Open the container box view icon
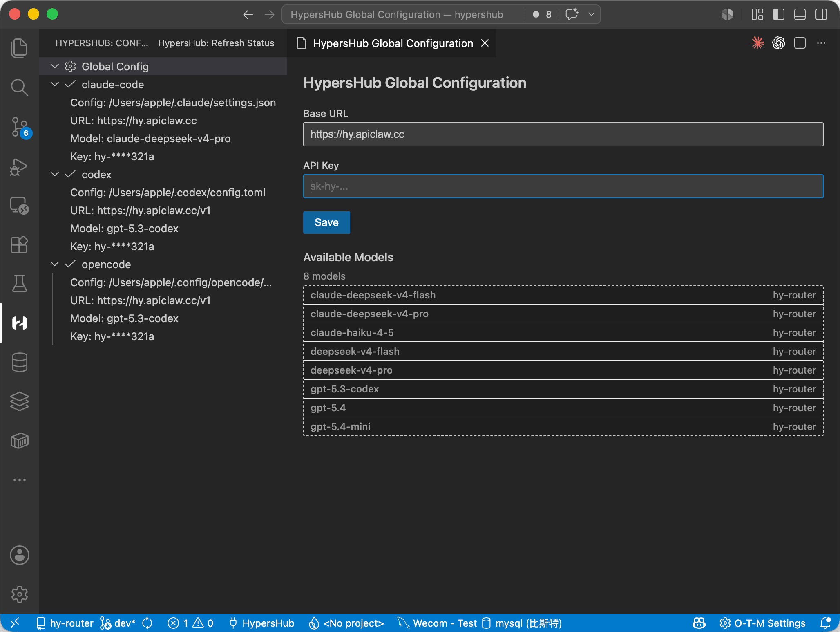Viewport: 840px width, 632px height. click(x=19, y=441)
